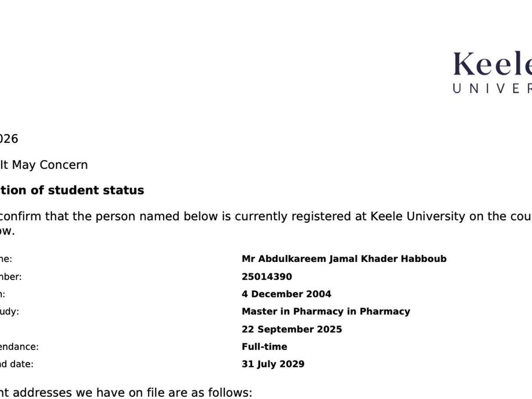Screen dimensions: 532x399
Task: Click the cut-off study field label ending in udy:
Action: 10,312
